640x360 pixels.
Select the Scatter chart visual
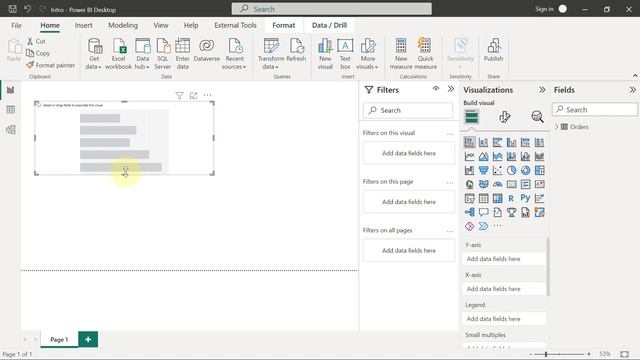tap(497, 170)
